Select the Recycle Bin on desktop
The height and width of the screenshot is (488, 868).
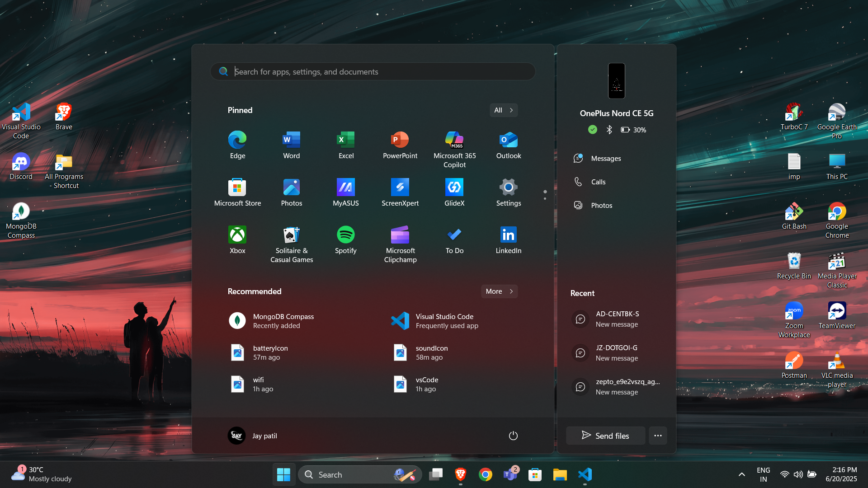click(794, 266)
